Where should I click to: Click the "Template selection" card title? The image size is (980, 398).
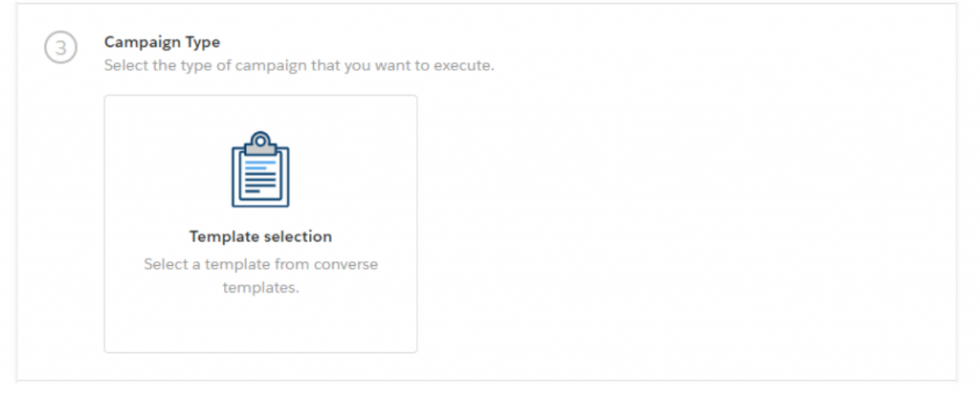[260, 237]
